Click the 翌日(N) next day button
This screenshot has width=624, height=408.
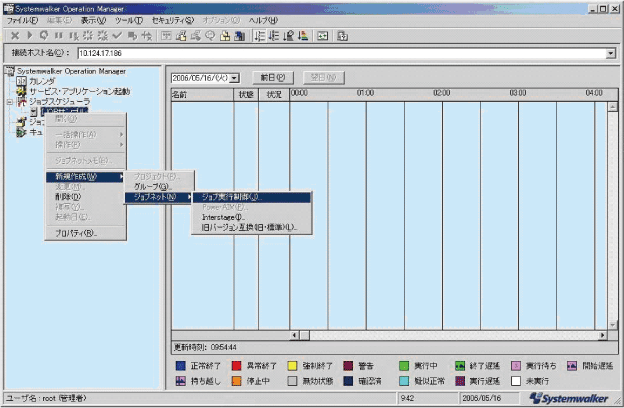[x=324, y=78]
